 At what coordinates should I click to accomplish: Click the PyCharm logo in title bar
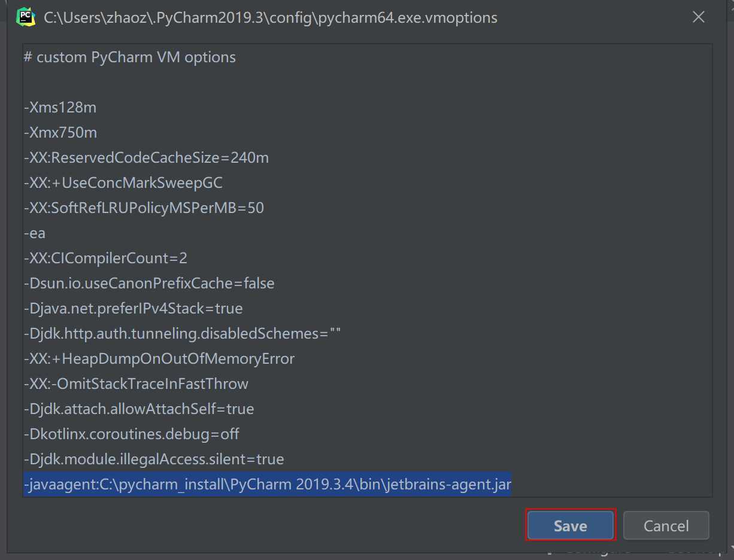click(25, 17)
